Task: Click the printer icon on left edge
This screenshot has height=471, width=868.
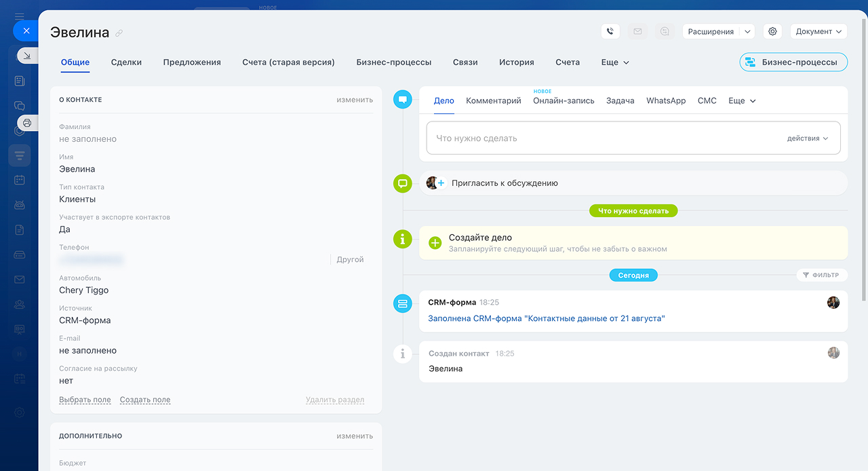Action: tap(27, 123)
